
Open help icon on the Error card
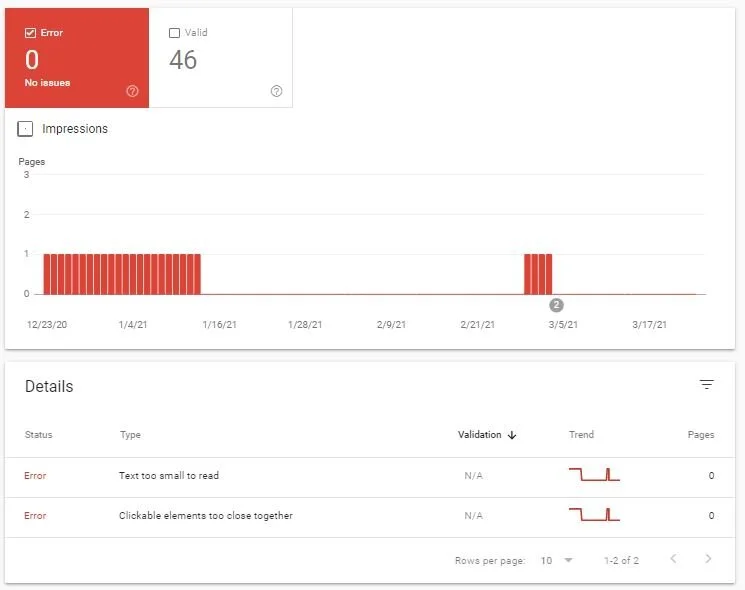pos(132,91)
